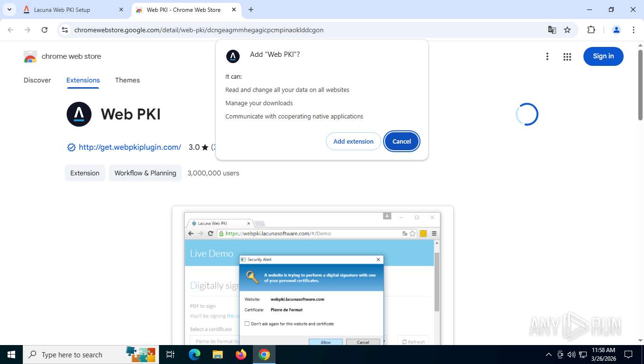Show hidden system tray icons
644x364 pixels.
549,355
